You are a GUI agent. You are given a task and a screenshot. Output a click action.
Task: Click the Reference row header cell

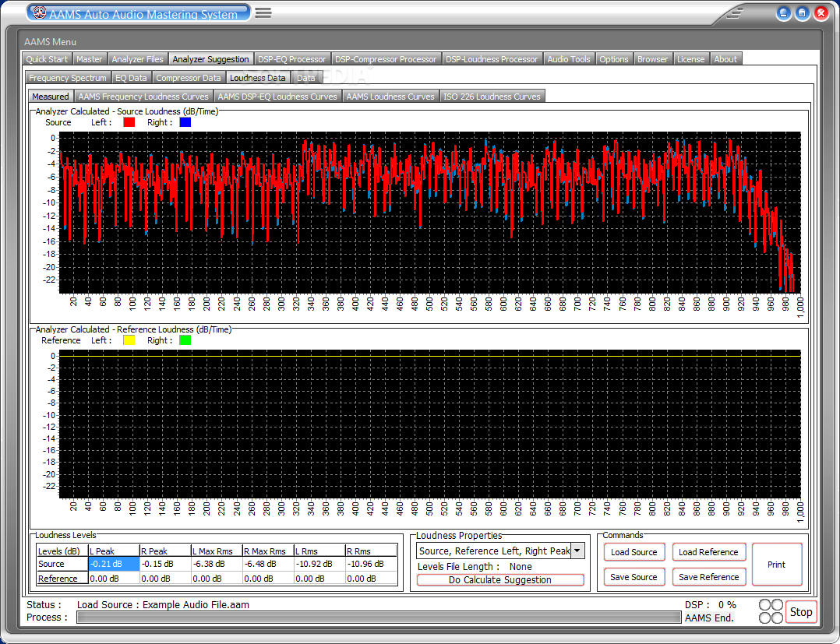pos(62,578)
